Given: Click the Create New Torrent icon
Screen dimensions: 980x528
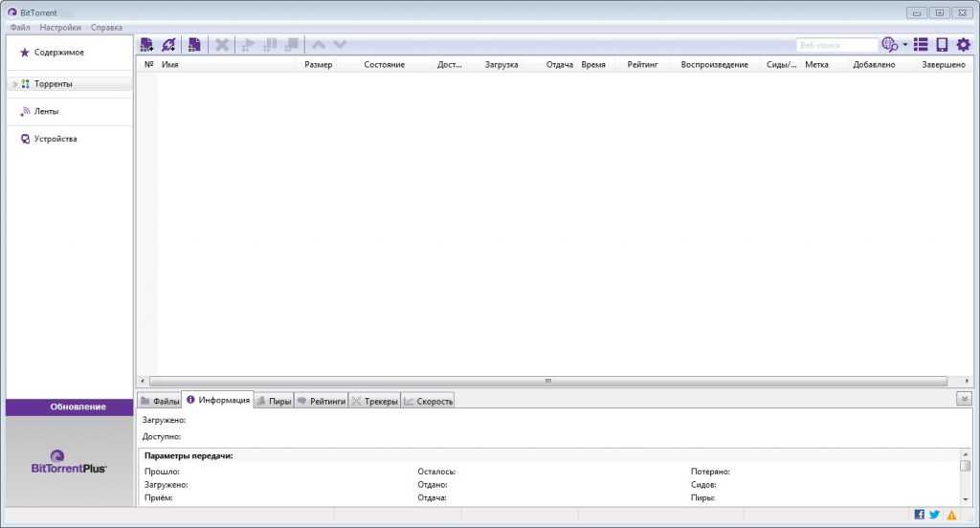Looking at the screenshot, I should (194, 44).
